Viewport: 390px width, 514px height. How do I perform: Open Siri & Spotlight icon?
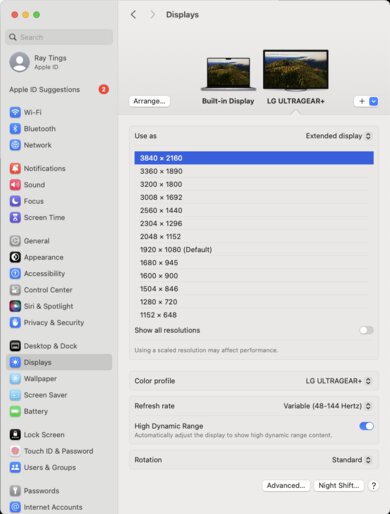[15, 306]
